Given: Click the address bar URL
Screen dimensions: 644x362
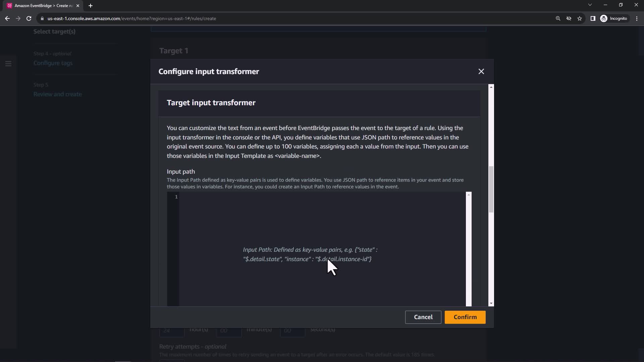Looking at the screenshot, I should (131, 18).
